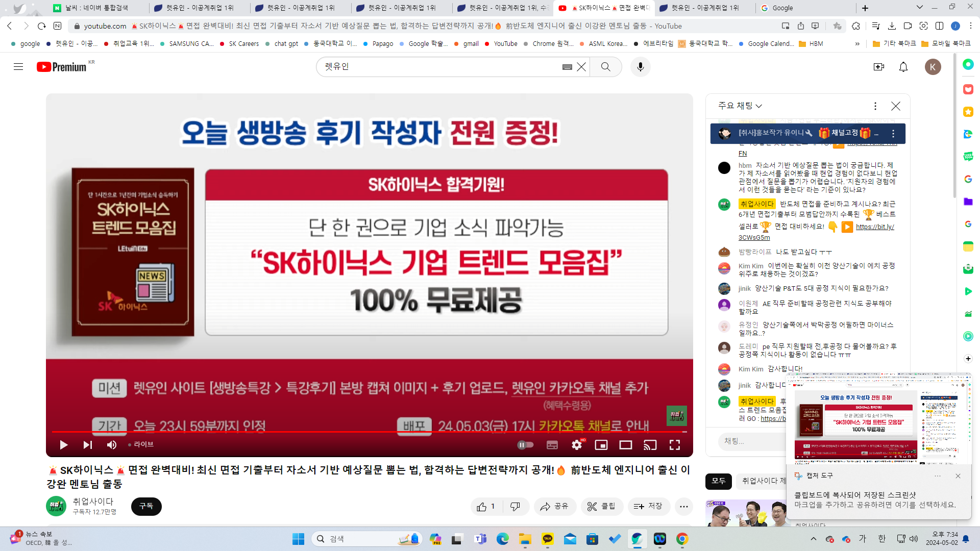Image resolution: width=980 pixels, height=551 pixels.
Task: Open the browser downloads icon
Action: pyautogui.click(x=892, y=26)
